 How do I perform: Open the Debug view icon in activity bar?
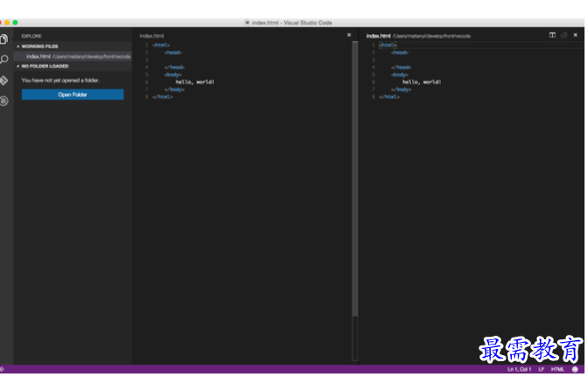click(4, 101)
